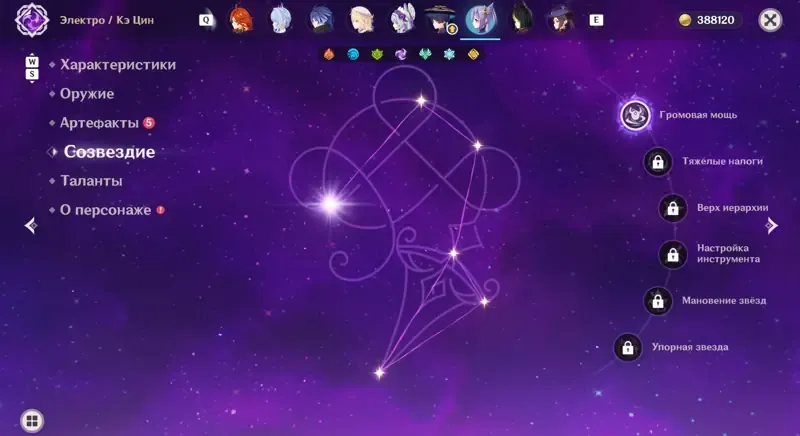Image resolution: width=800 pixels, height=436 pixels.
Task: Select the red-haired character portrait
Action: pos(241,20)
